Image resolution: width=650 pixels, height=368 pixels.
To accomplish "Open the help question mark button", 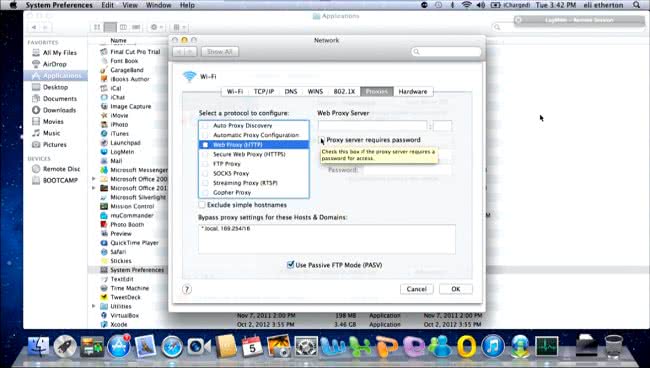I will [187, 289].
